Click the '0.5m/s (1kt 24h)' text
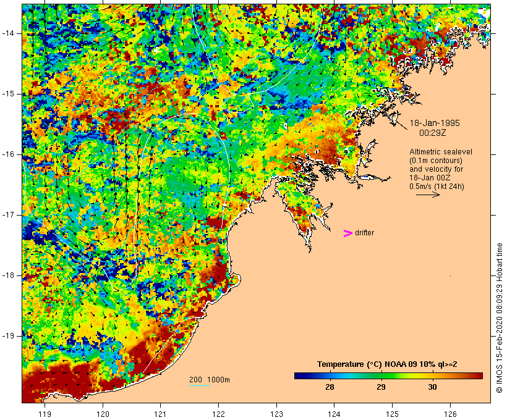This screenshot has height=420, width=507. (x=437, y=187)
